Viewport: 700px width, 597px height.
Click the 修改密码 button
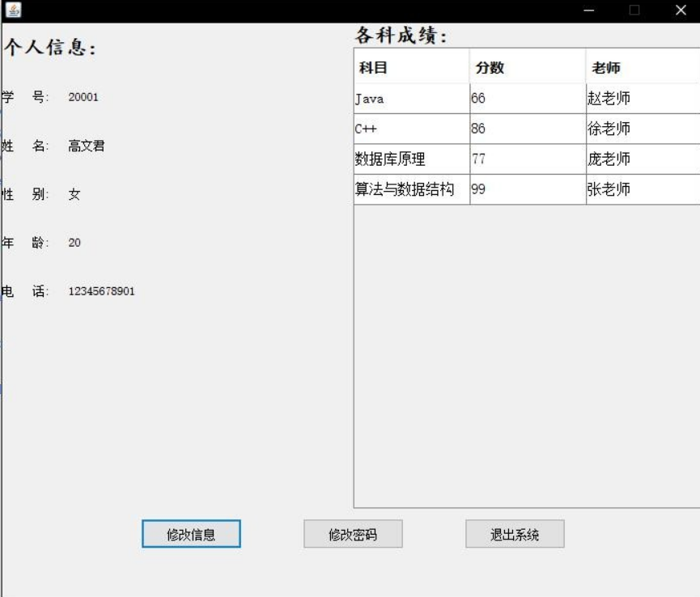pyautogui.click(x=353, y=534)
